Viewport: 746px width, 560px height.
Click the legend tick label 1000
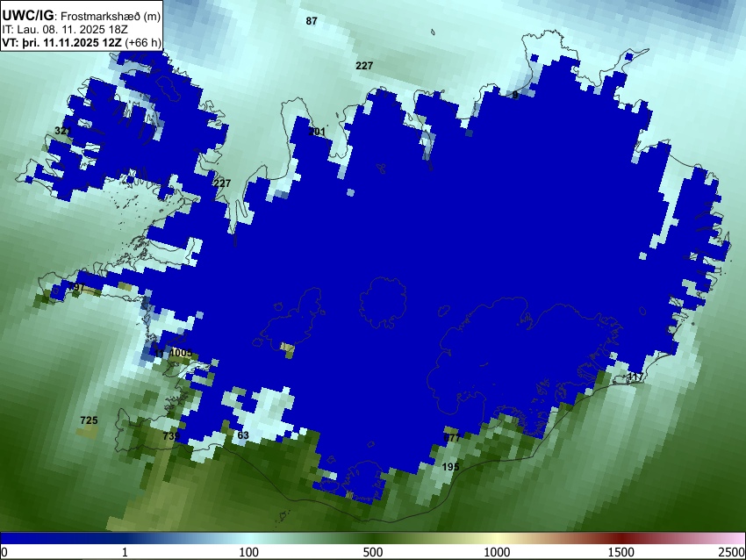tap(497, 552)
